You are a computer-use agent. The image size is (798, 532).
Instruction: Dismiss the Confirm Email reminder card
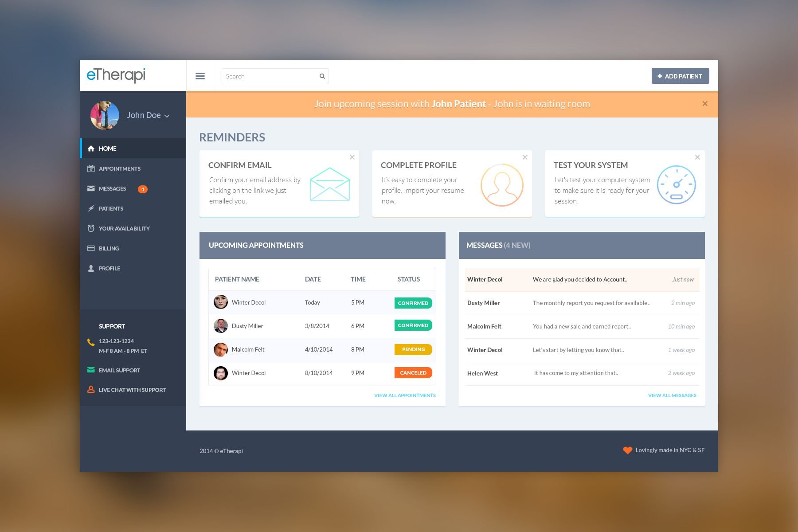tap(352, 157)
